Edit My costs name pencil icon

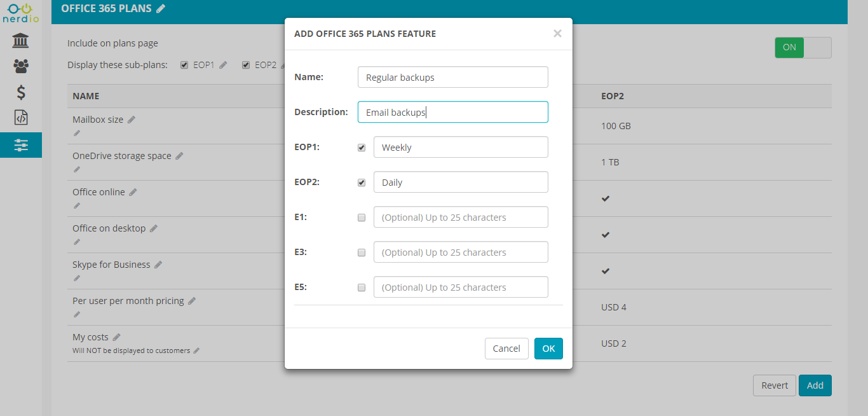tap(116, 337)
